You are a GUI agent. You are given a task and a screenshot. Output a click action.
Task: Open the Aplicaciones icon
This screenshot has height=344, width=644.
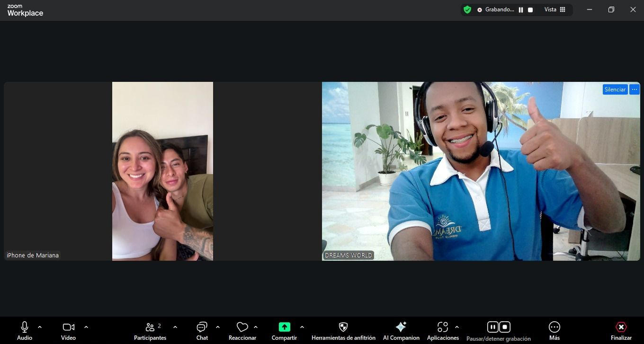tap(443, 327)
